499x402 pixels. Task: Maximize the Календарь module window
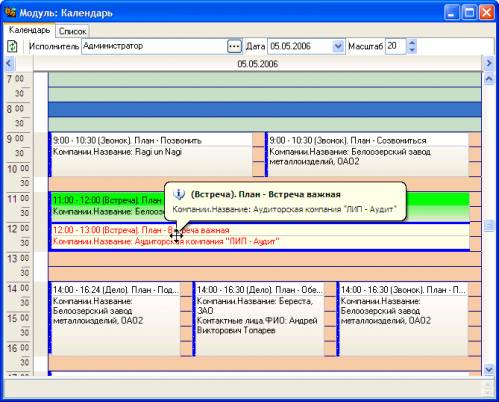tap(469, 13)
